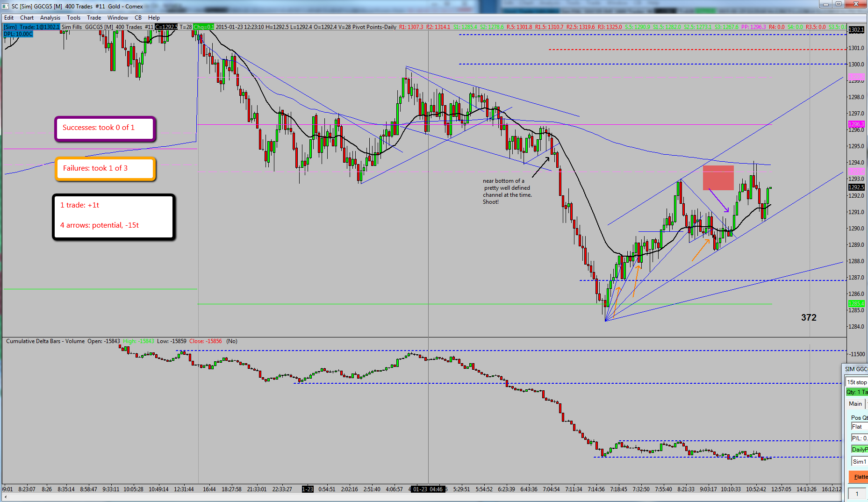This screenshot has height=502, width=868.
Task: Click the 'Failures: took 1 of 3' note
Action: click(x=105, y=169)
